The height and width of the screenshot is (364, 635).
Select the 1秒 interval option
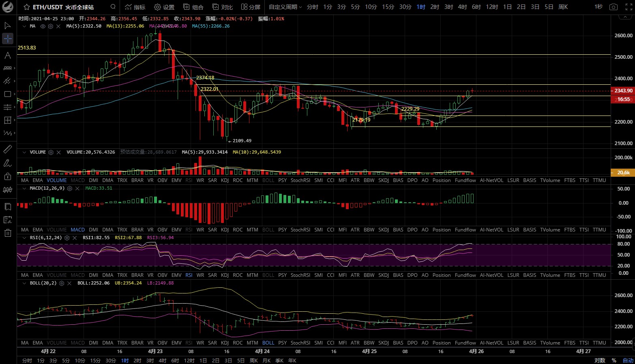tap(598, 7)
